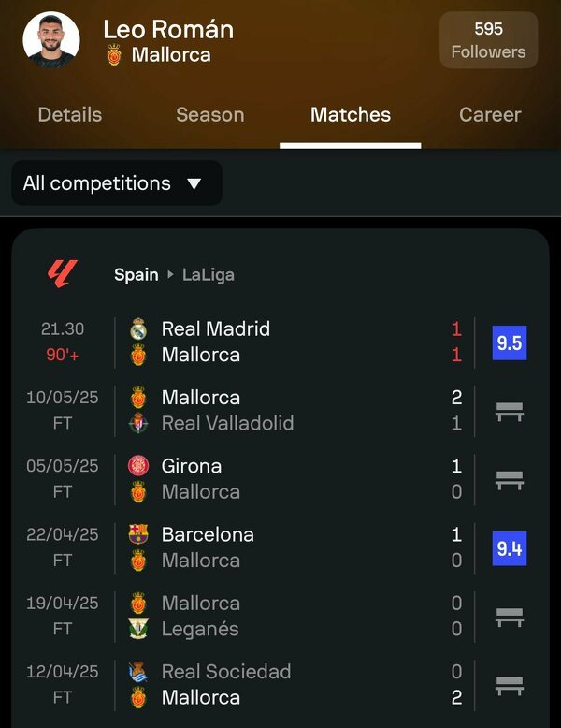Go to the Career tab
Image resolution: width=561 pixels, height=728 pixels.
[x=490, y=115]
